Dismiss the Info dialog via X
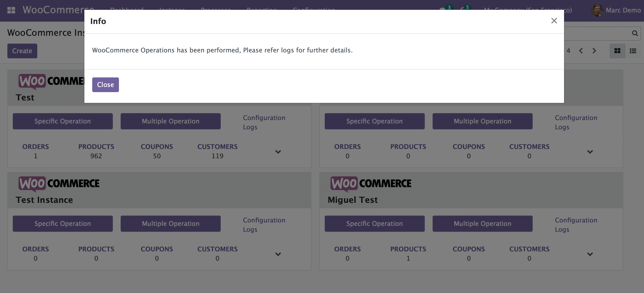The height and width of the screenshot is (293, 644). click(x=554, y=21)
